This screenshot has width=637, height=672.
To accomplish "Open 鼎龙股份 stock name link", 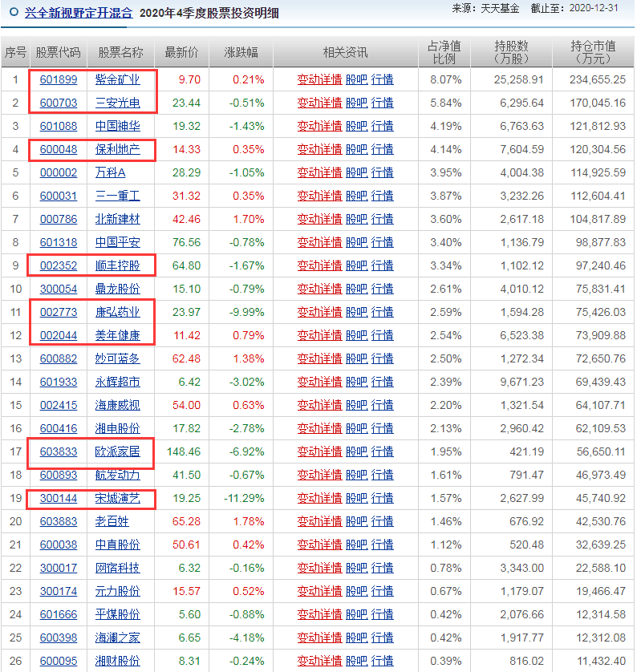I will click(117, 289).
